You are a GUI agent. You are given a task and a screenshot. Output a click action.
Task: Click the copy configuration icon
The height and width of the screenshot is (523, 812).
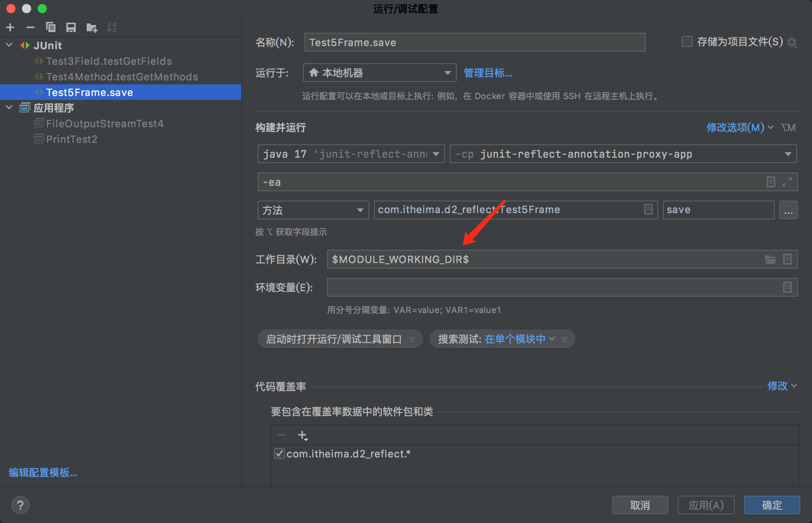click(x=51, y=27)
